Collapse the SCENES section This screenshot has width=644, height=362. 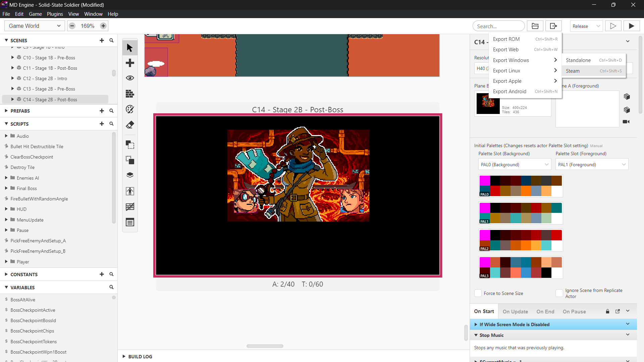[x=6, y=40]
